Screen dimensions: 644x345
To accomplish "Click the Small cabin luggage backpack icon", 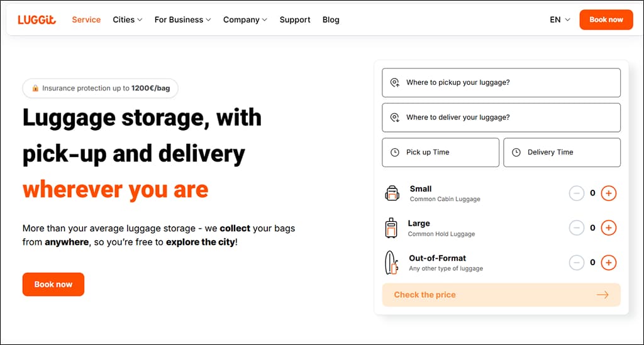I will point(392,194).
